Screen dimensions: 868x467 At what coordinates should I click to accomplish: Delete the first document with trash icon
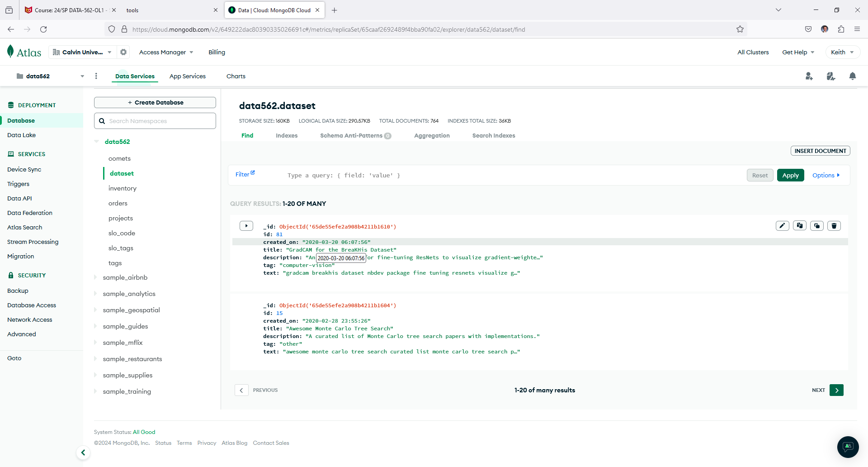(834, 226)
